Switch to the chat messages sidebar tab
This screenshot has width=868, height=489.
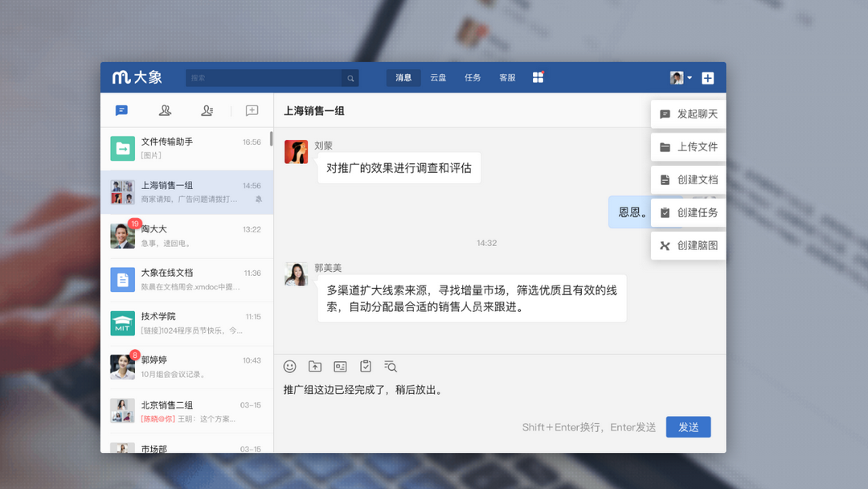pyautogui.click(x=122, y=111)
